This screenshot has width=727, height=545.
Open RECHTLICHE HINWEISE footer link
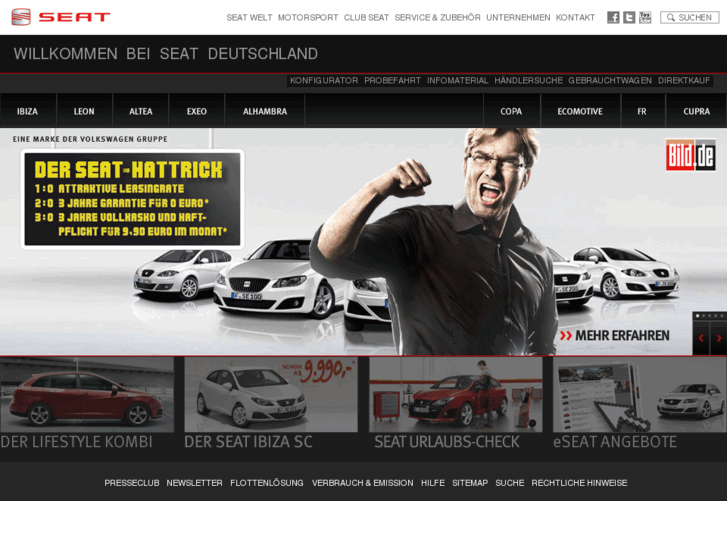pyautogui.click(x=579, y=483)
